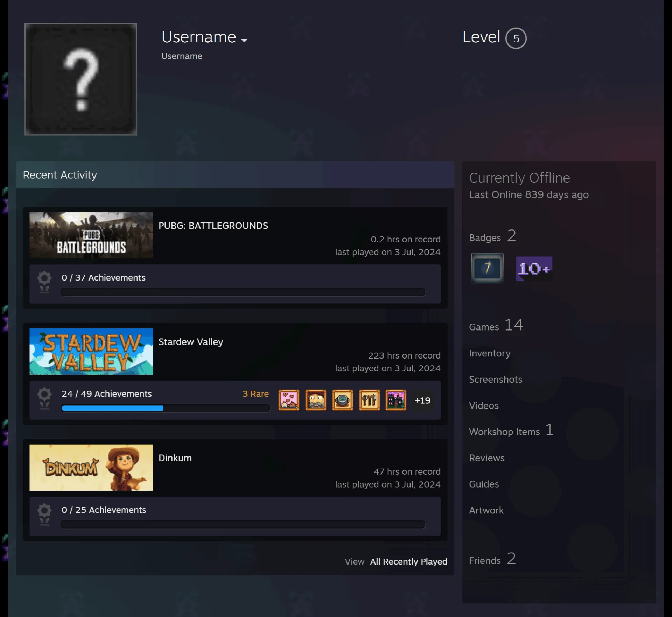Image resolution: width=672 pixels, height=617 pixels.
Task: Open the Screenshots link
Action: tap(496, 379)
